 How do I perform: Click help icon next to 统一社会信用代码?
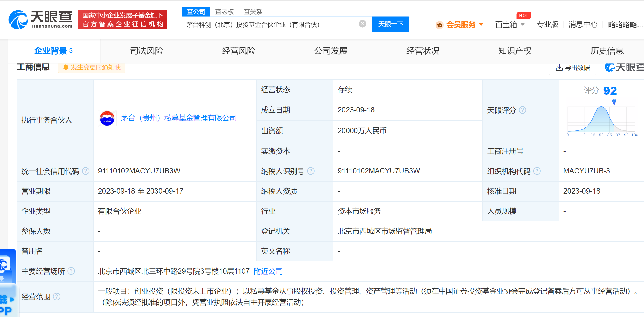(86, 171)
